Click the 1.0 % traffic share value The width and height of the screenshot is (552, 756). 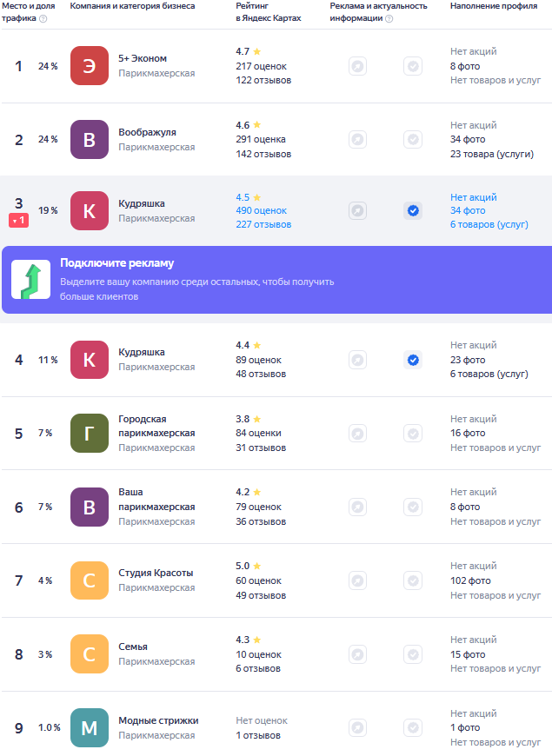click(50, 727)
